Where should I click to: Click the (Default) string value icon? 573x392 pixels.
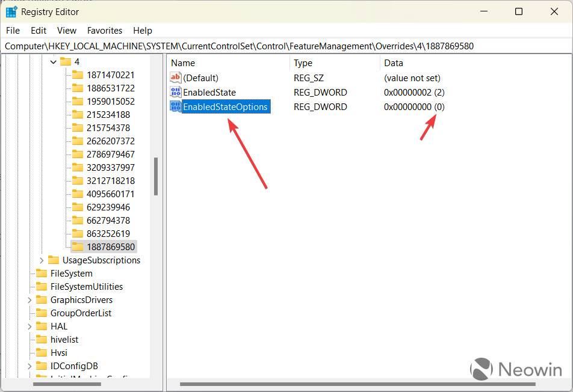(175, 78)
